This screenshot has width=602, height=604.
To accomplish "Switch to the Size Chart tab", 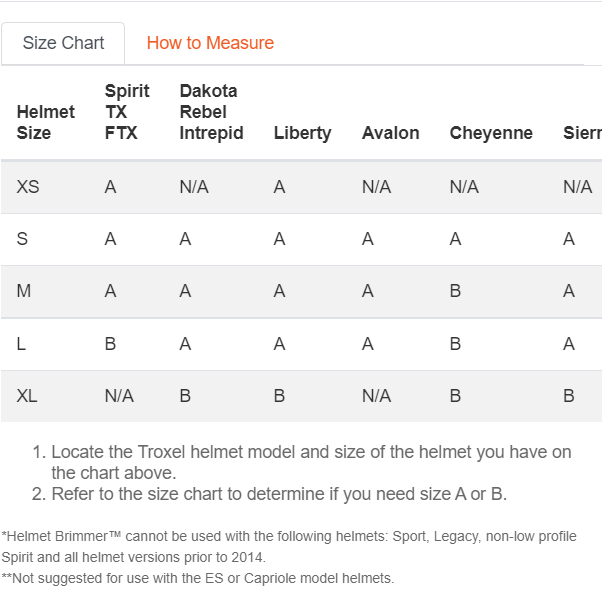I will click(x=63, y=43).
